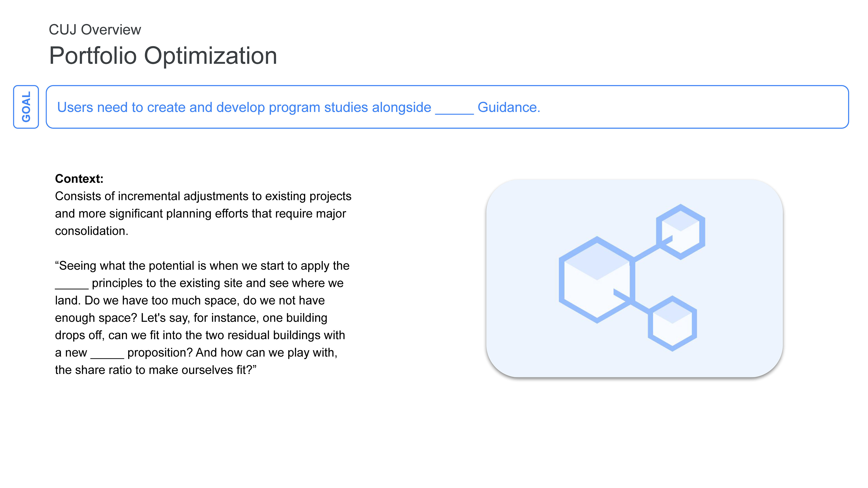Click the word 'consolidation.'

click(x=92, y=231)
